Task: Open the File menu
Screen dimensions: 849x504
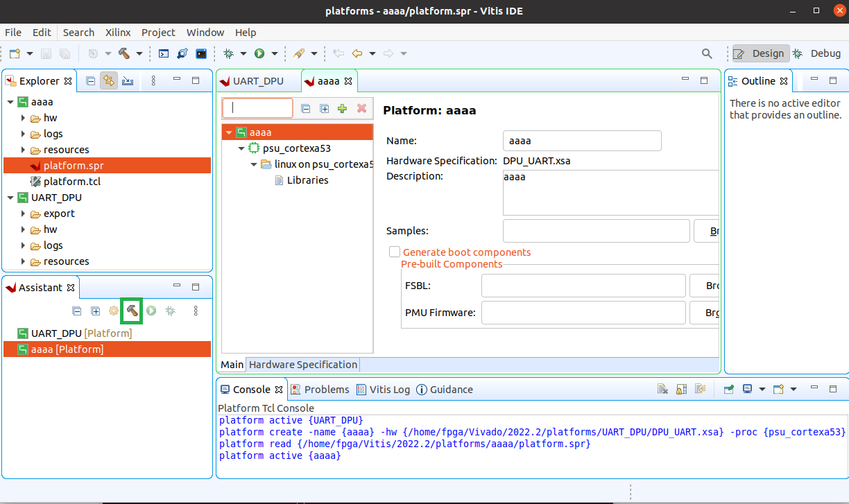Action: pyautogui.click(x=13, y=33)
